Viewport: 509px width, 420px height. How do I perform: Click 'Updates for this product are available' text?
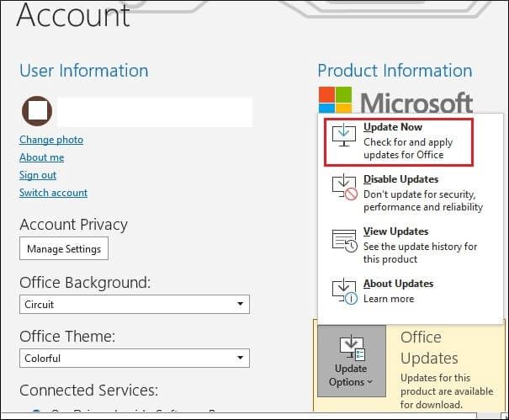tap(447, 391)
